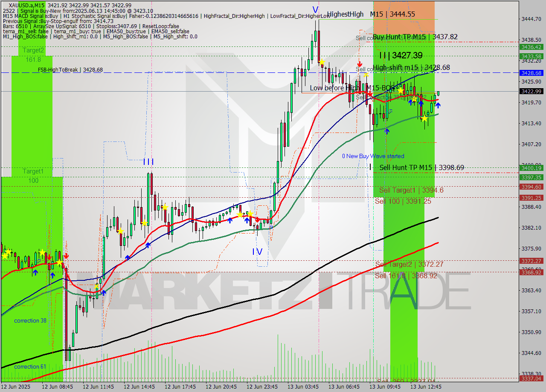Select the correction 38 label on the left
Viewport: 546px width, 392px height.
[x=30, y=320]
